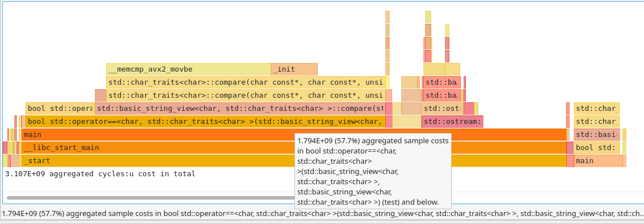Screen dimensions: 644x224
Task: Click the topmost red 'std::ba.' frame
Action: [x=441, y=82]
